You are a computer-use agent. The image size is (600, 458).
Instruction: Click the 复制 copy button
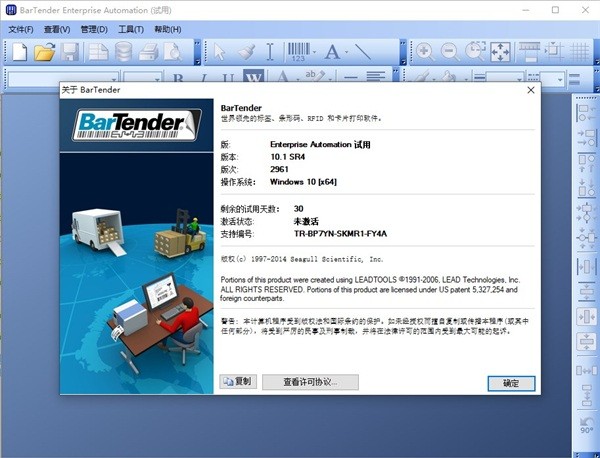(238, 381)
